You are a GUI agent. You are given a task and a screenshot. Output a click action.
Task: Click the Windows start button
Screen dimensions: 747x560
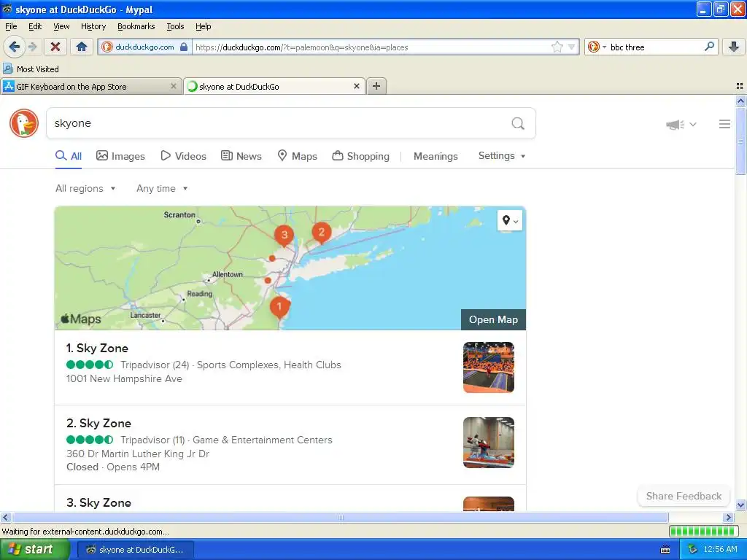34,549
